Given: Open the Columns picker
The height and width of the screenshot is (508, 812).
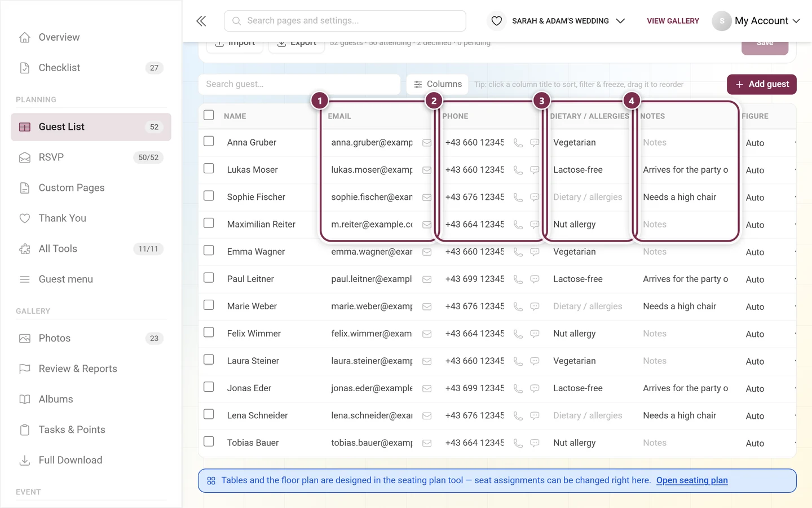Looking at the screenshot, I should click(x=438, y=84).
